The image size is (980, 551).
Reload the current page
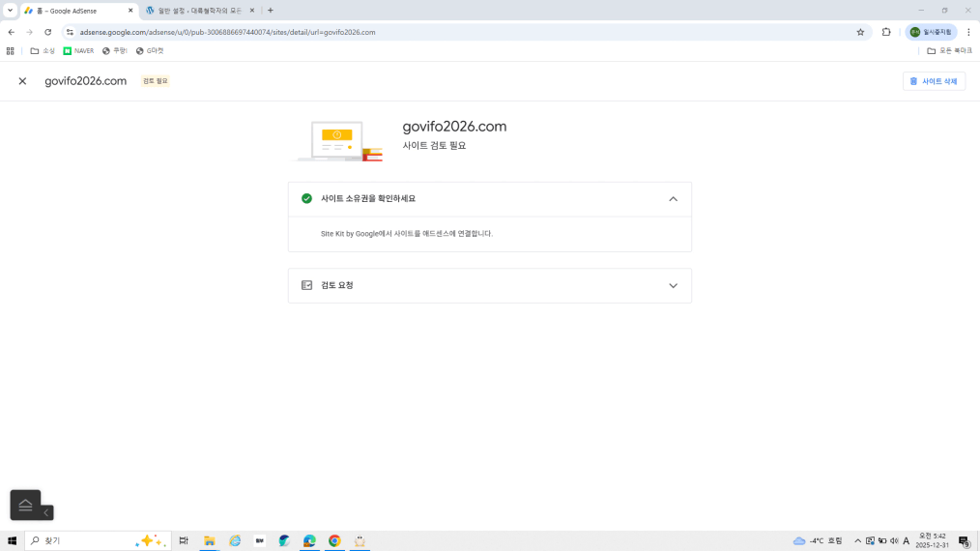[48, 32]
